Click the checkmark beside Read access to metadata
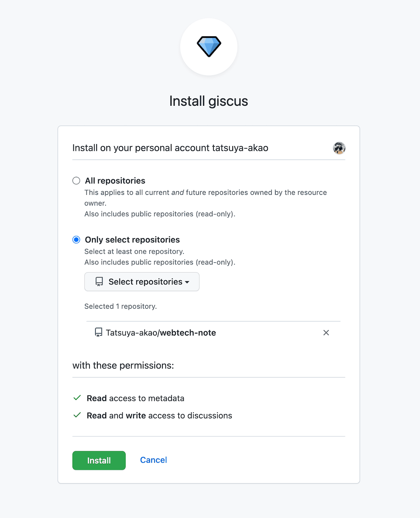 click(77, 398)
